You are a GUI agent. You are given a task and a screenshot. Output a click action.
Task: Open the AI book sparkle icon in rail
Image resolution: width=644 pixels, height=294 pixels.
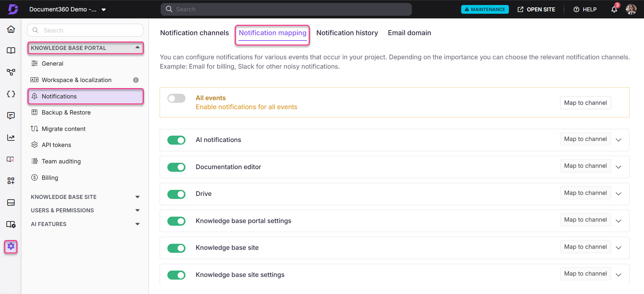click(x=11, y=159)
